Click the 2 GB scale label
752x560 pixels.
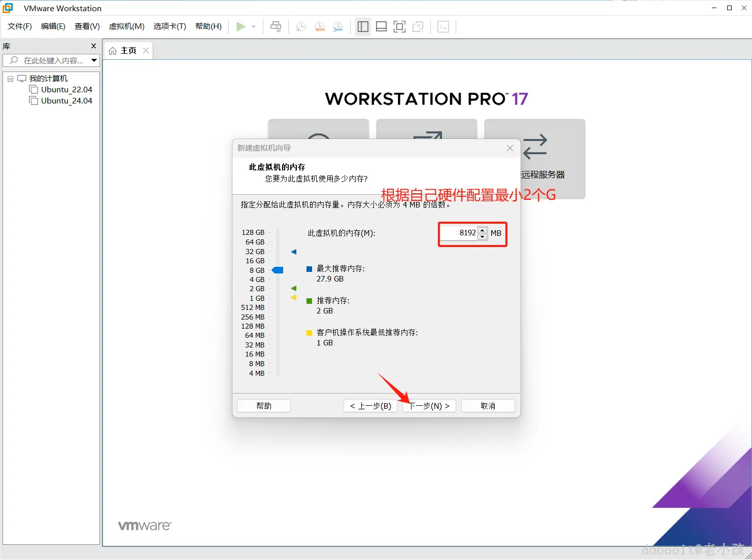[257, 289]
